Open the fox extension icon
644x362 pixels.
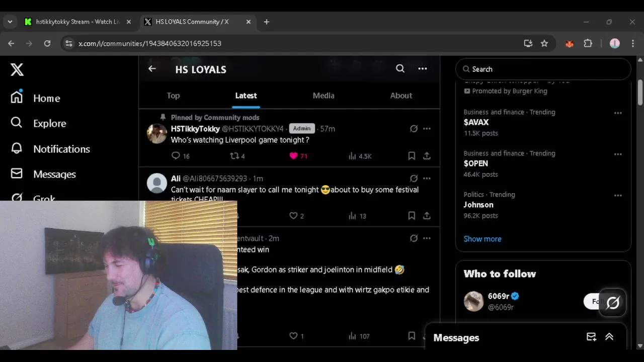click(570, 43)
